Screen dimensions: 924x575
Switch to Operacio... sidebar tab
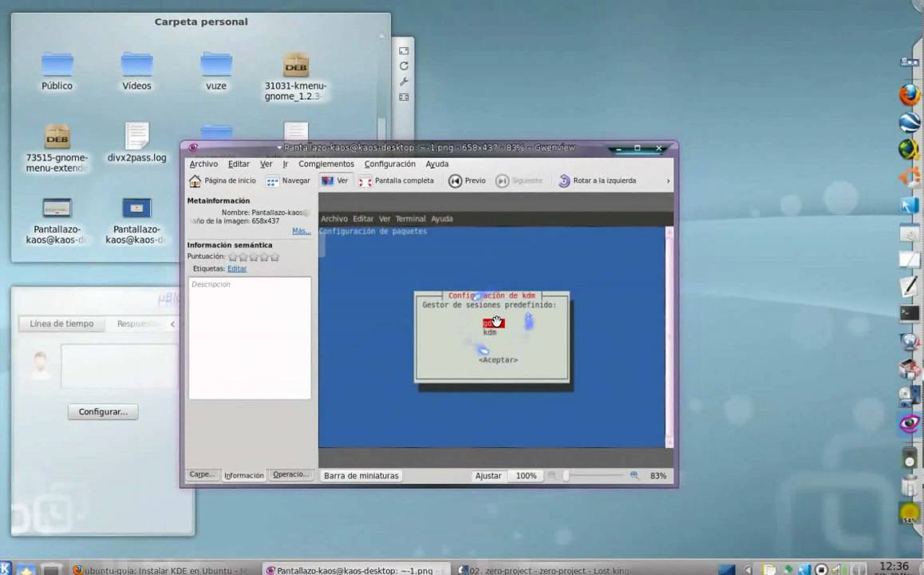point(290,474)
